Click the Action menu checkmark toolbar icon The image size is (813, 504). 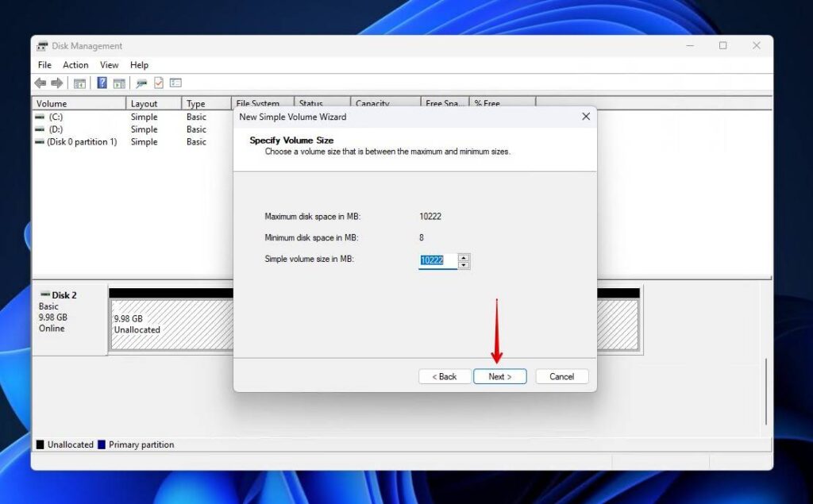click(158, 83)
